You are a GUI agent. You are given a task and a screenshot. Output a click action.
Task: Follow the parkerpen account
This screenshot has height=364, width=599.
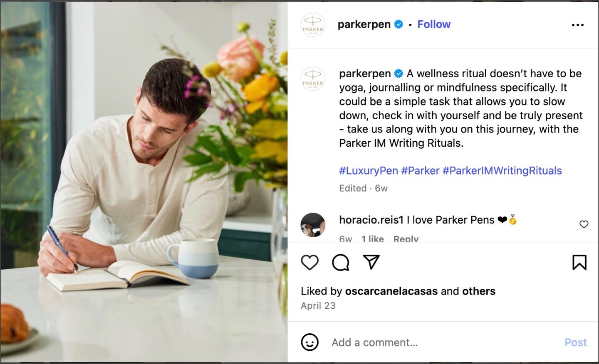(x=434, y=25)
